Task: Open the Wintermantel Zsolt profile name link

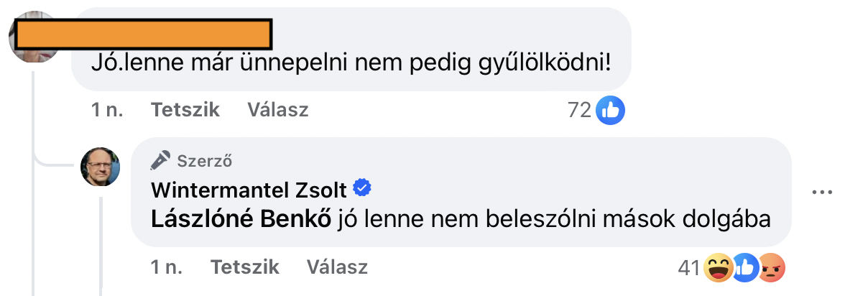Action: [249, 190]
